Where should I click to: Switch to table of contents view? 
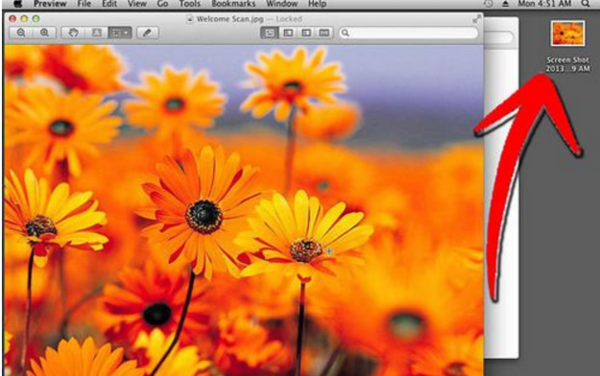point(306,33)
